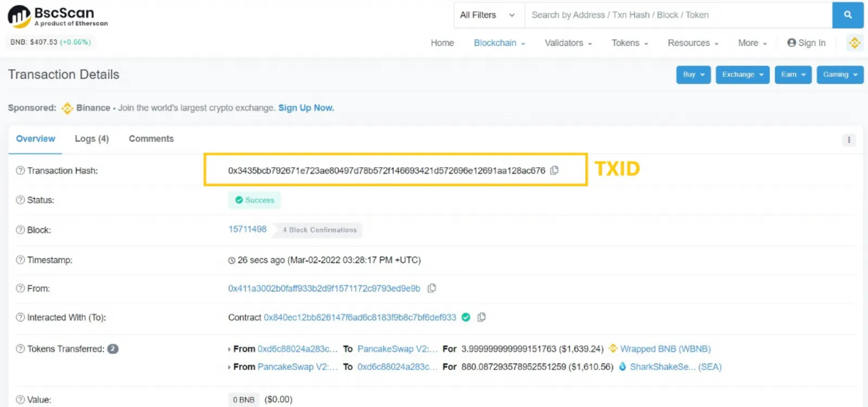Expand the Validators menu

(x=568, y=43)
